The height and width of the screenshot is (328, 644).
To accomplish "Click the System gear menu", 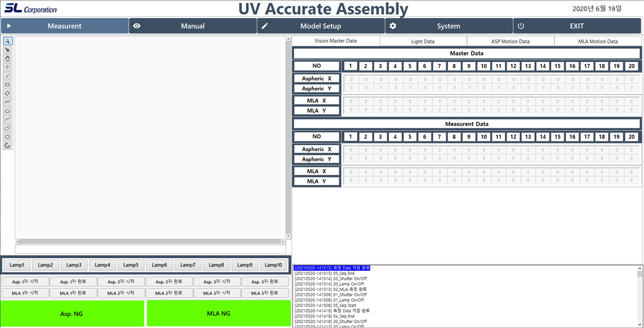I will 449,26.
